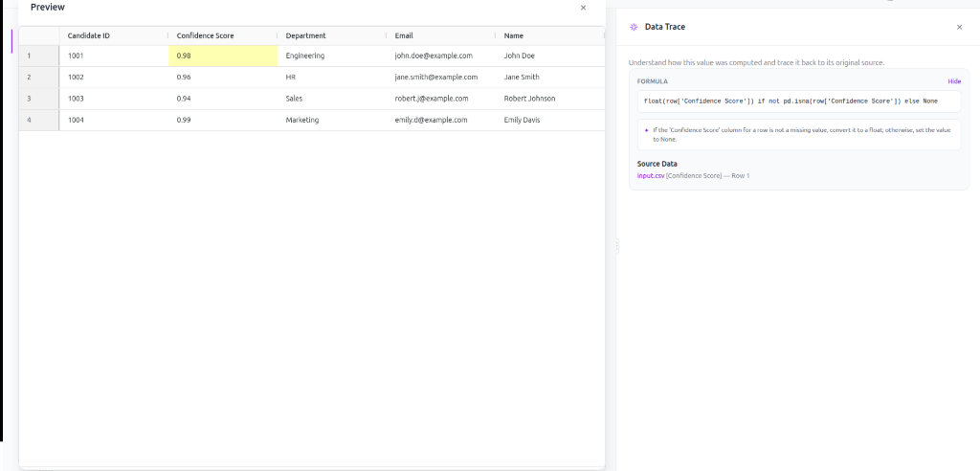The height and width of the screenshot is (471, 980).
Task: Click the formula explanation text
Action: 804,134
